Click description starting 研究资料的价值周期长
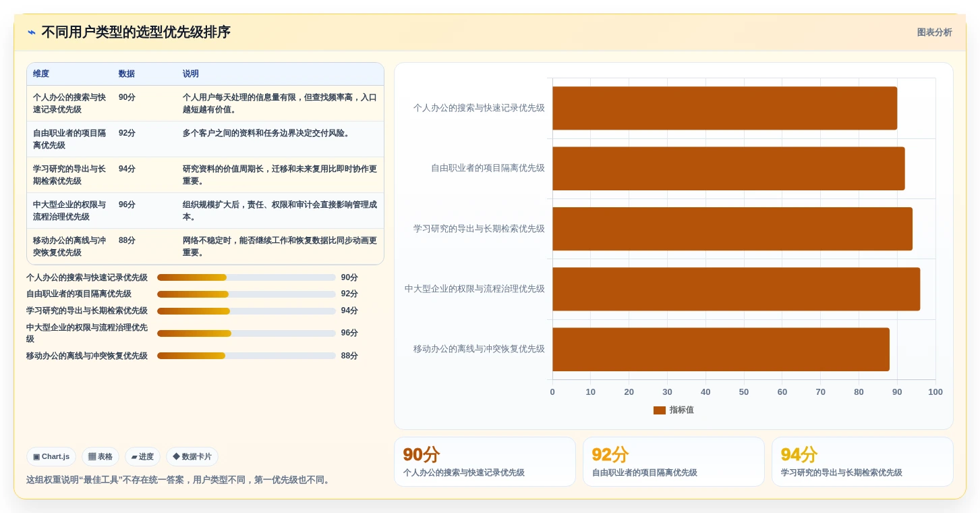The image size is (980, 513). coord(280,175)
